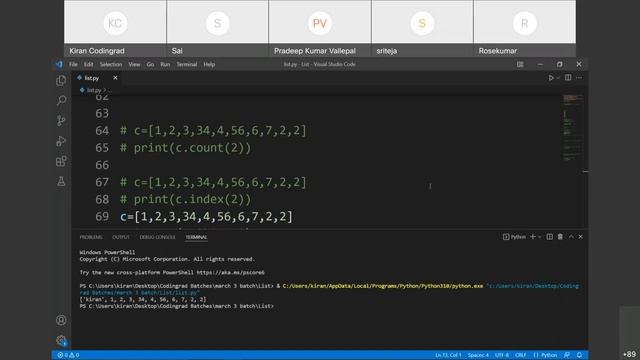
Task: Change CRLF end-of-line sequence
Action: pyautogui.click(x=520, y=355)
